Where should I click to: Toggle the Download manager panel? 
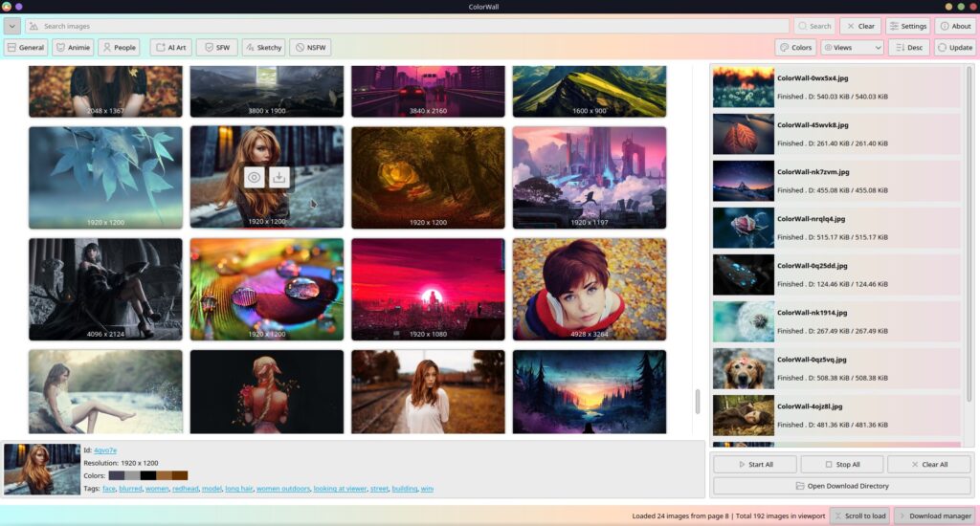pos(934,515)
